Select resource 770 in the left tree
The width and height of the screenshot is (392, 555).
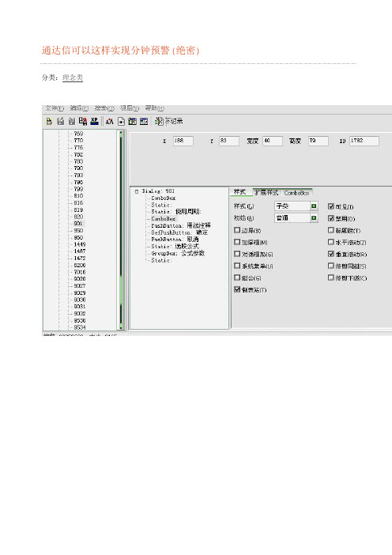click(78, 141)
